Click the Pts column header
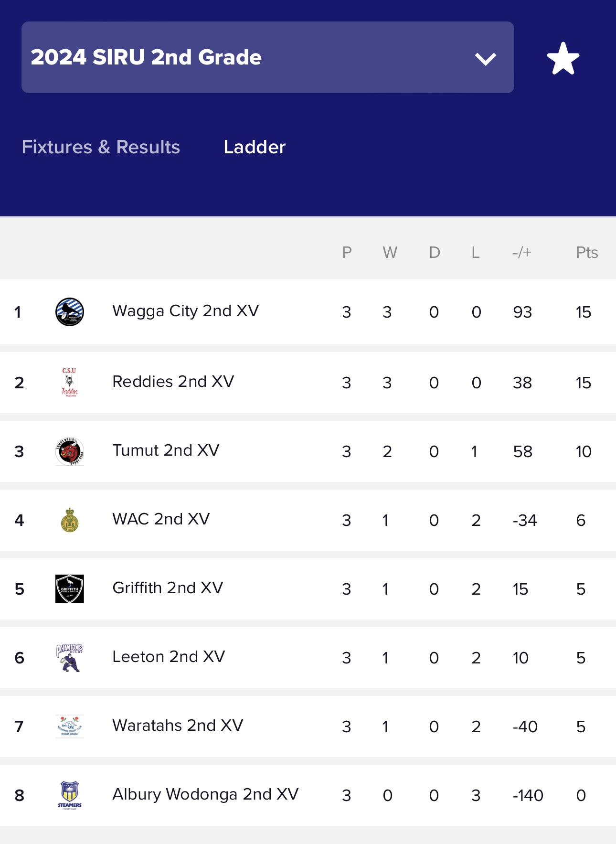Screen dimensions: 616x844 pyautogui.click(x=587, y=252)
